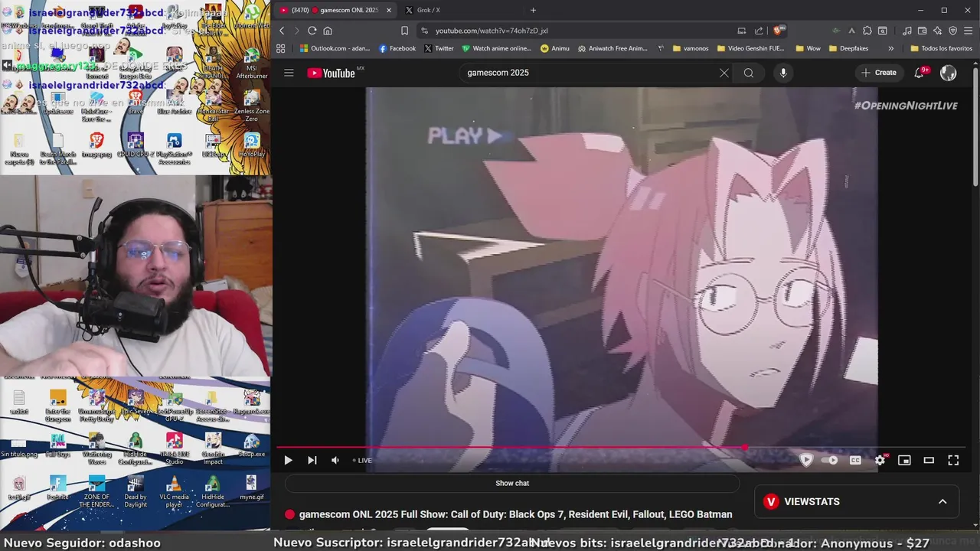Jump to the LIVE position

tap(363, 460)
